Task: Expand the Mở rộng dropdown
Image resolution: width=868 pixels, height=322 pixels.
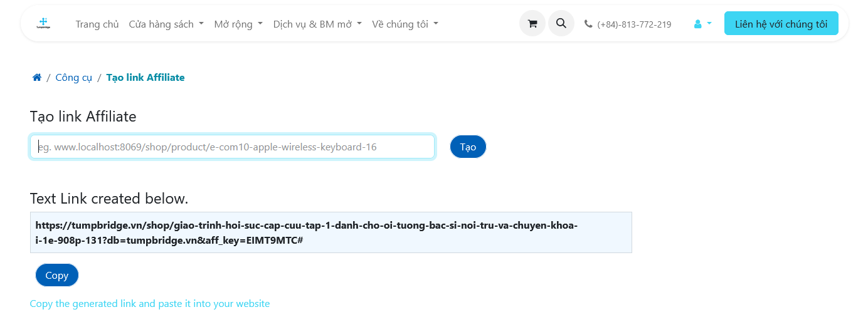Action: coord(238,24)
